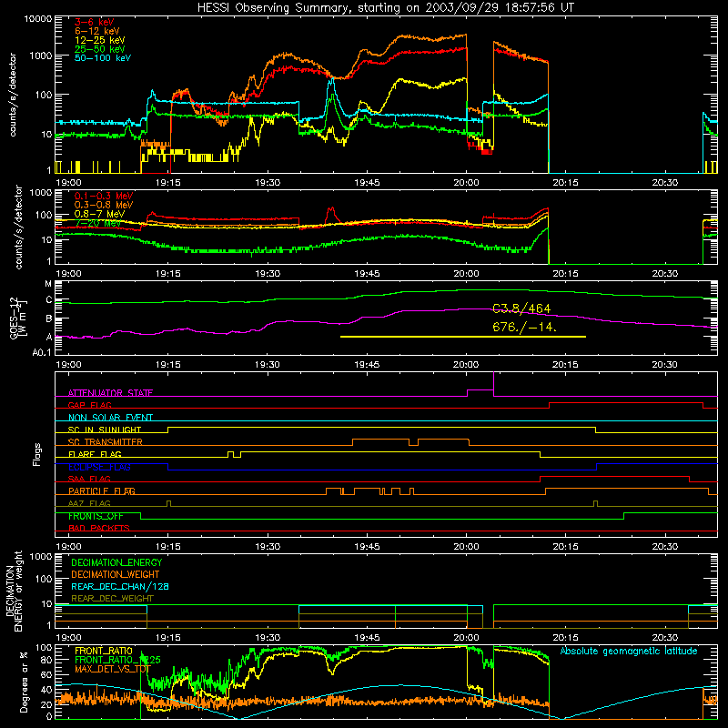The height and width of the screenshot is (728, 728).
Task: Click the PARTICLE_FLAG label
Action: coord(102,491)
